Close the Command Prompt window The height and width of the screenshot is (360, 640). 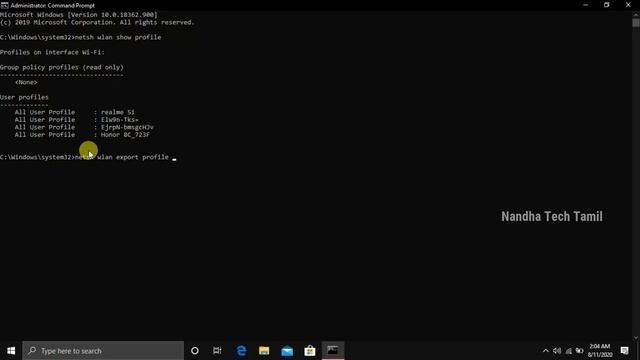628,5
